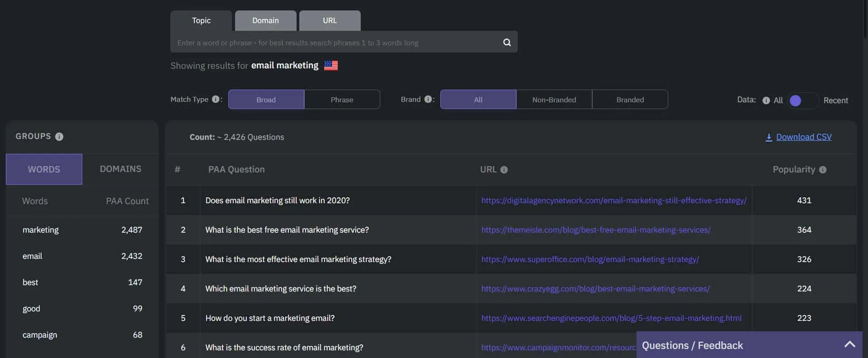The height and width of the screenshot is (358, 868).
Task: Select the Phrase match type
Action: 342,100
